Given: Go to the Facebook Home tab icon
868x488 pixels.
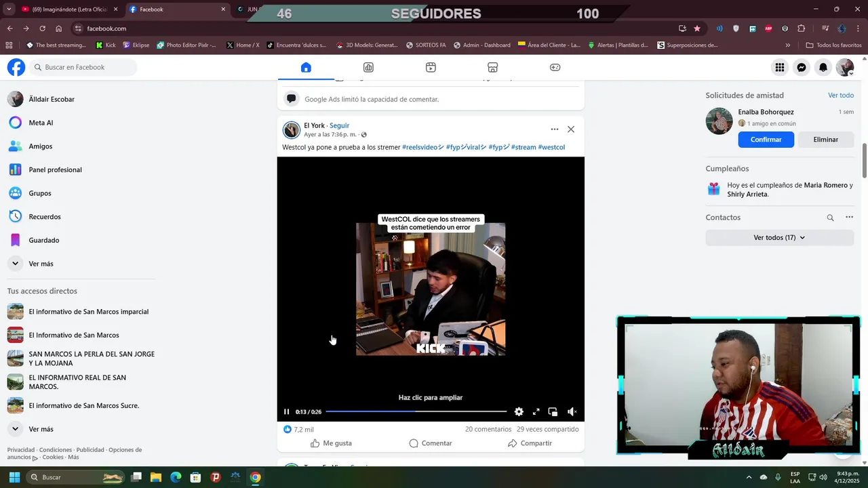Looking at the screenshot, I should click(x=306, y=67).
